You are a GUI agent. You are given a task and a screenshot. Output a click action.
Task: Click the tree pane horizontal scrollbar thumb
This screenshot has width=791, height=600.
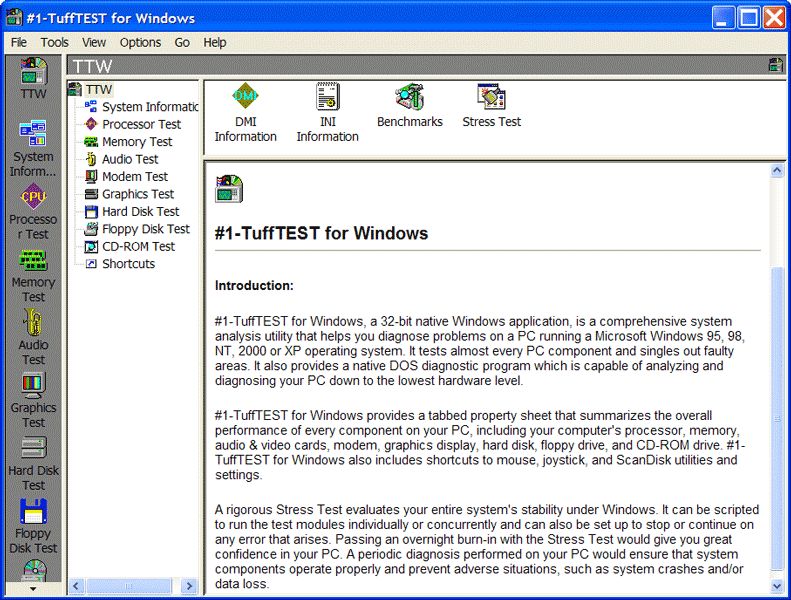[x=129, y=586]
